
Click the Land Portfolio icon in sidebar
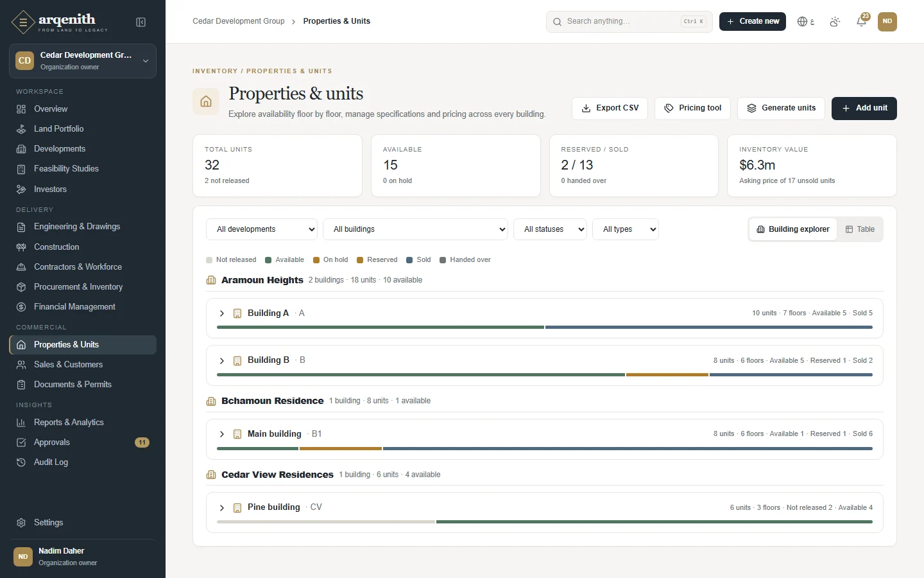coord(21,129)
